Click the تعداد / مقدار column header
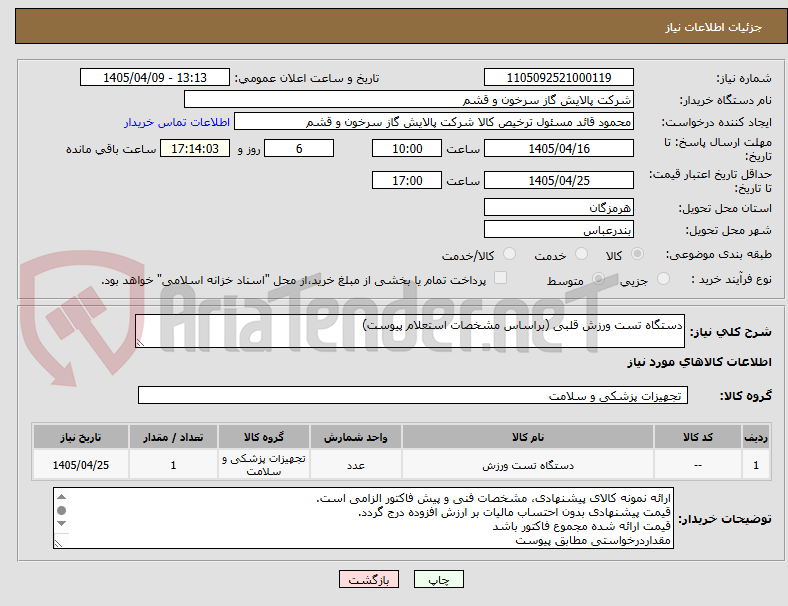The height and width of the screenshot is (606, 788). pos(173,437)
